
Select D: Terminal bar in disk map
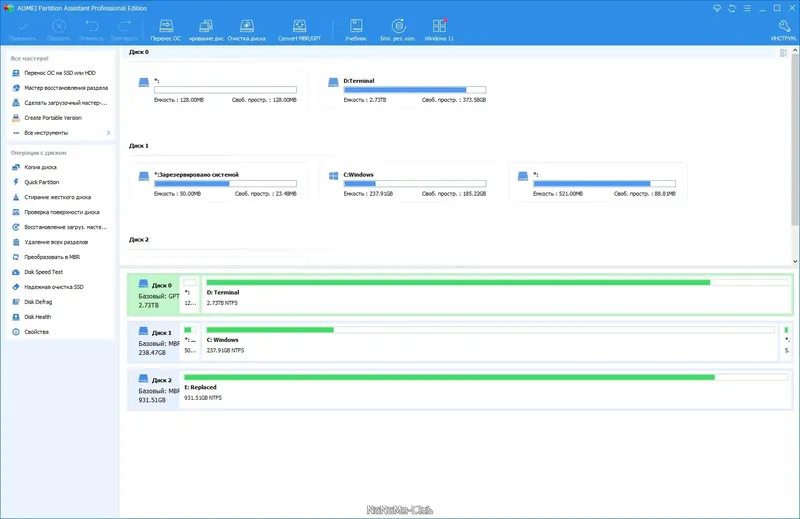click(497, 294)
